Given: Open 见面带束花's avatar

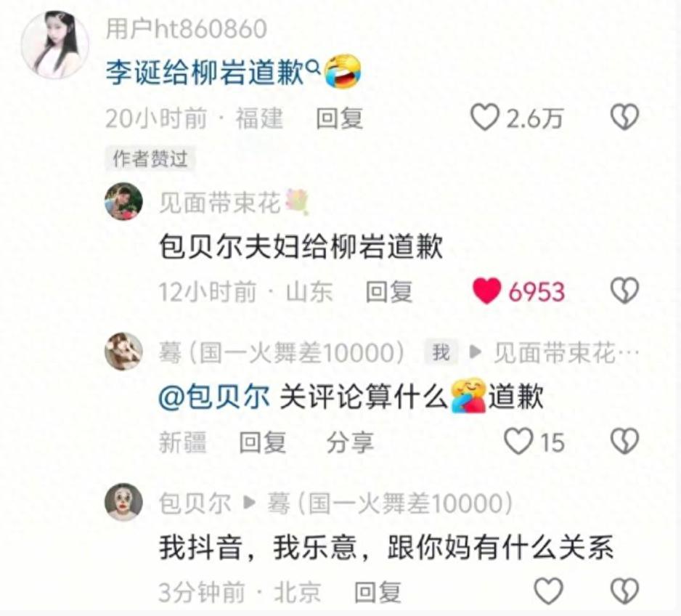Looking at the screenshot, I should click(x=123, y=201).
